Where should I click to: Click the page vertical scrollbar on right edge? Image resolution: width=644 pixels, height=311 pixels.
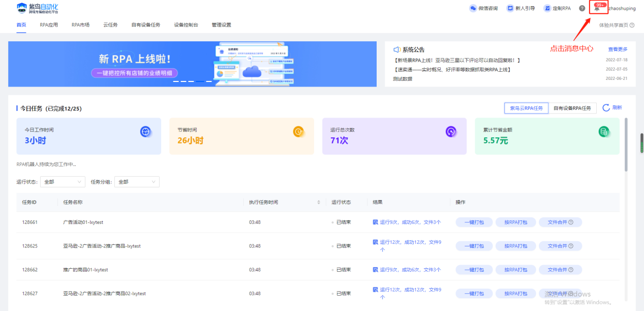pyautogui.click(x=642, y=143)
